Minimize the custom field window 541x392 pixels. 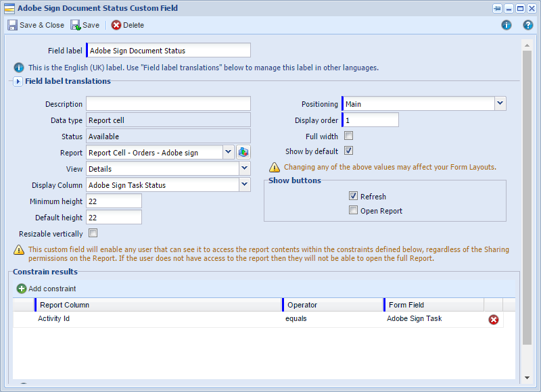tap(509, 8)
